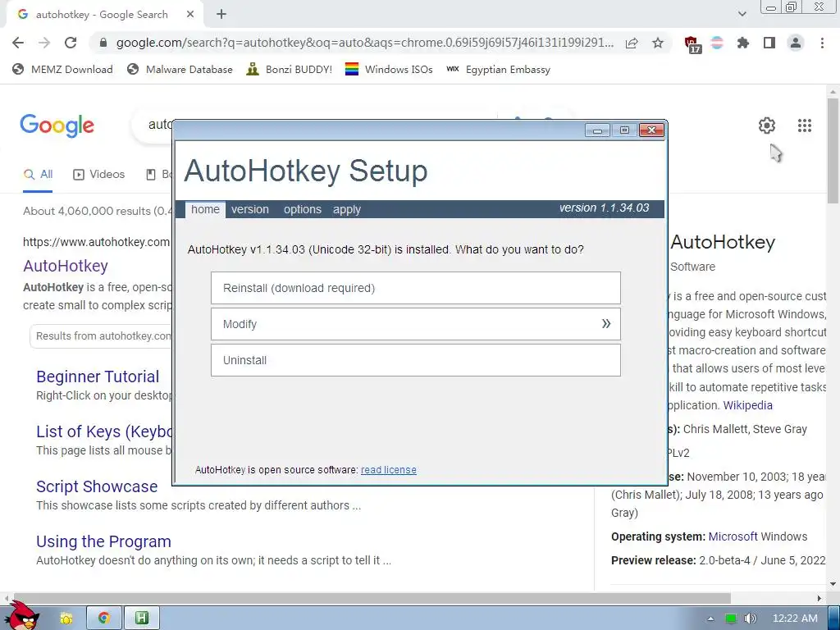
Task: Click the vertical page scrollbar thumb
Action: point(833,150)
